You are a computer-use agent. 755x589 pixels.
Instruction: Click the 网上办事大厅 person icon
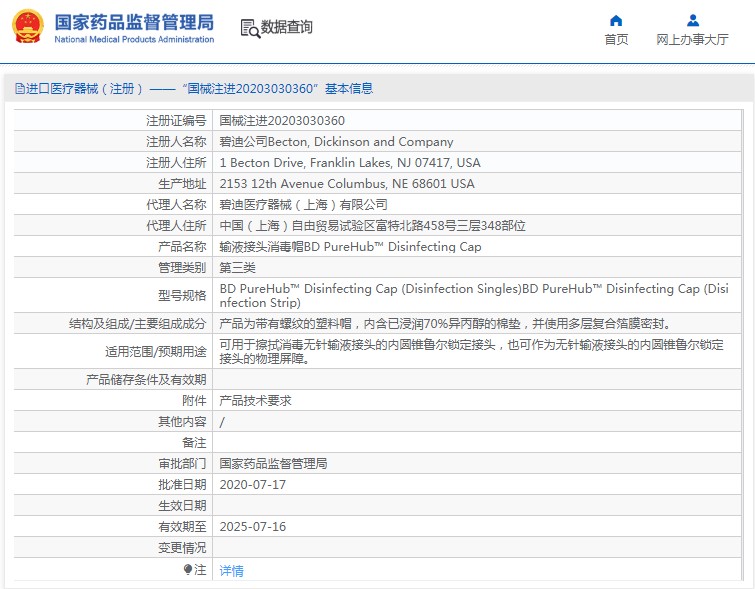pos(692,20)
